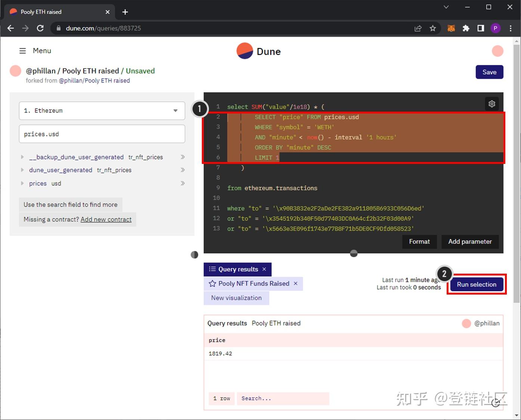Close the Pooly NFT Funds Raised tab
The image size is (521, 420).
click(295, 284)
